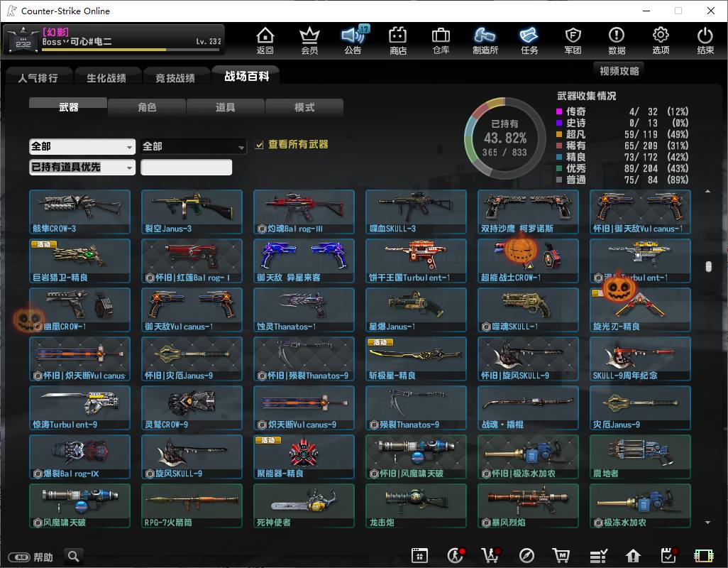The width and height of the screenshot is (728, 568).
Task: Select the 角色 character tab
Action: click(147, 107)
